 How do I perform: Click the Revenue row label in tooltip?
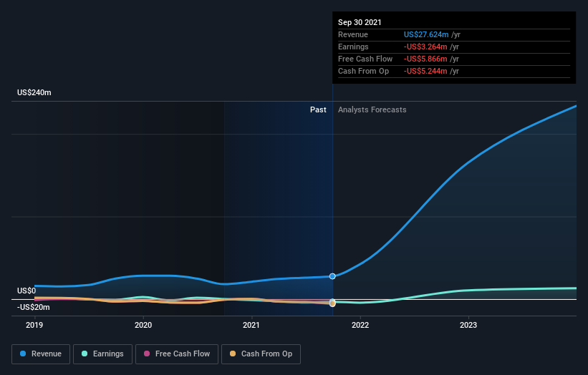(x=353, y=34)
